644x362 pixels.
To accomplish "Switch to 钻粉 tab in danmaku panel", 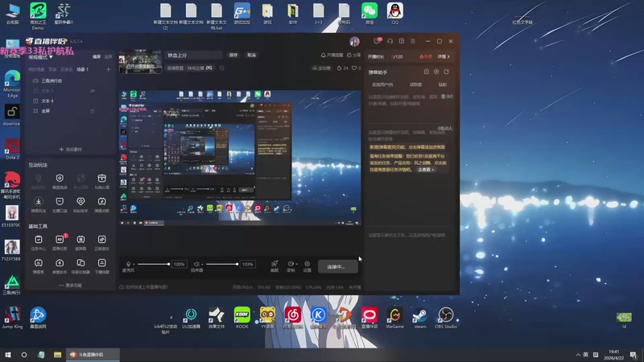I will (x=442, y=84).
